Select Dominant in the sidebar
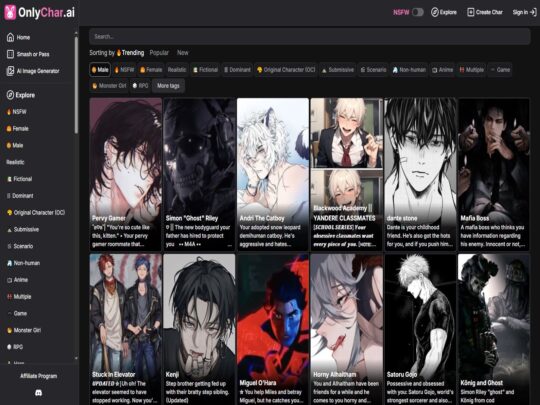This screenshot has width=540, height=405. point(20,196)
